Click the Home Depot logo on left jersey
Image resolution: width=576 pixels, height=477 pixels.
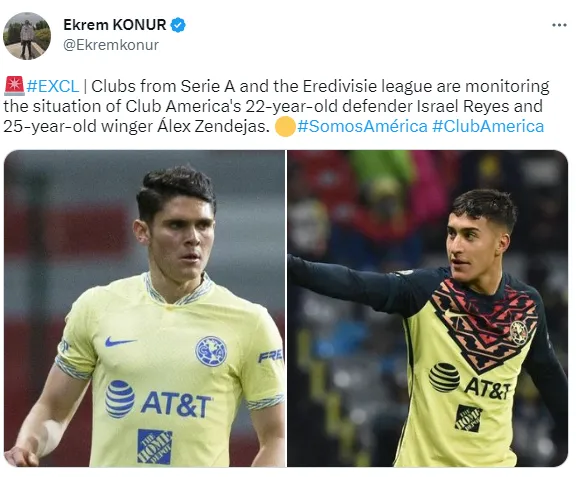pos(155,446)
